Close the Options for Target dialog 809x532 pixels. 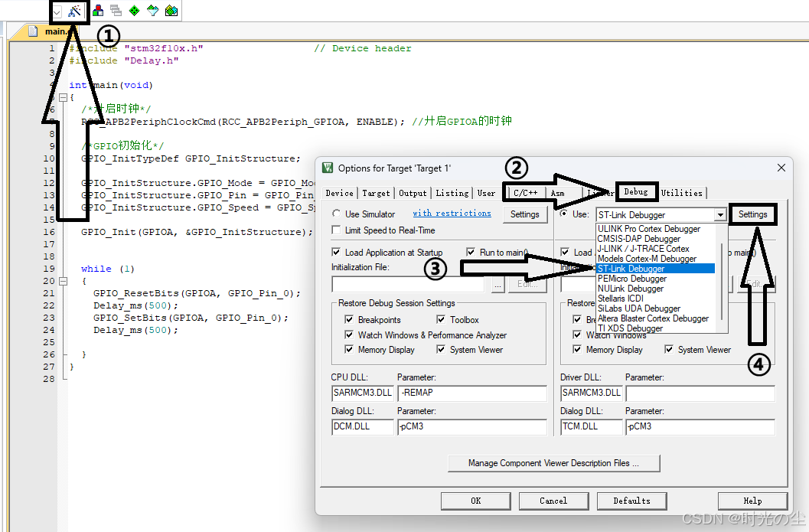(781, 168)
